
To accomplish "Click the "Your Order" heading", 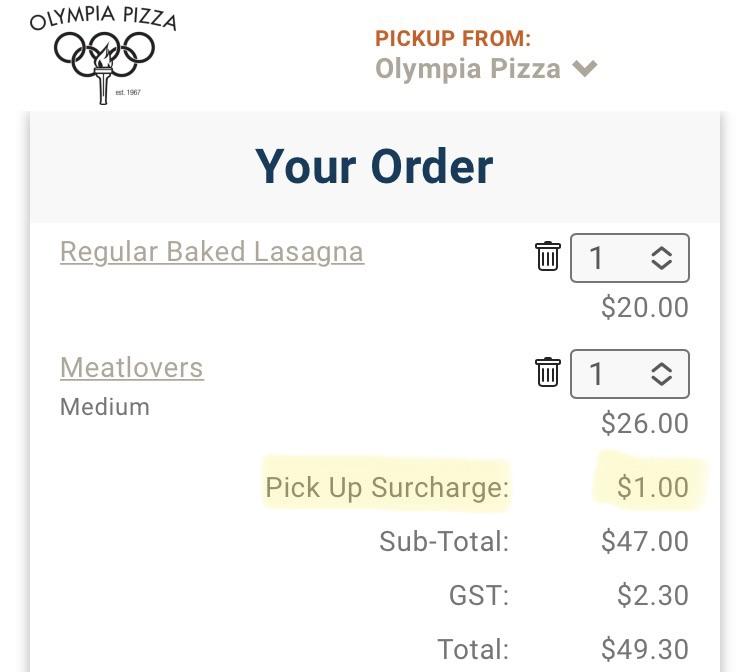I will click(x=374, y=166).
